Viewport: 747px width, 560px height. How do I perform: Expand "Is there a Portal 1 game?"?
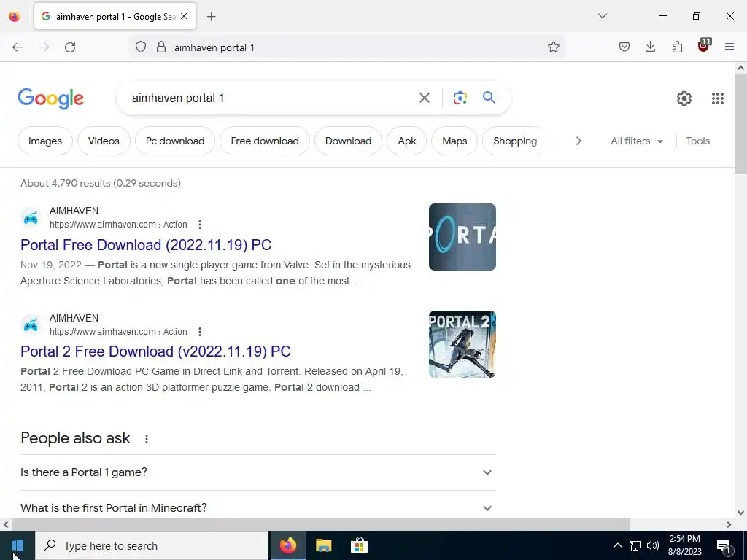coord(258,472)
